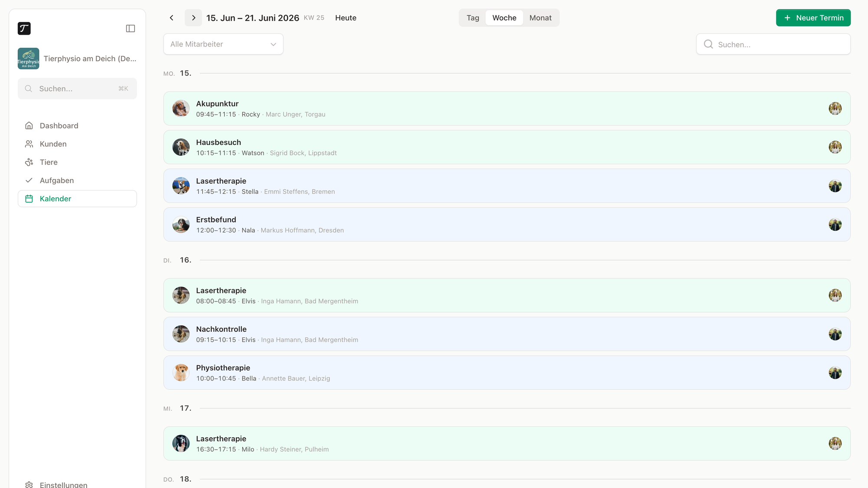Switch calendar to Monat view
868x488 pixels.
click(540, 18)
